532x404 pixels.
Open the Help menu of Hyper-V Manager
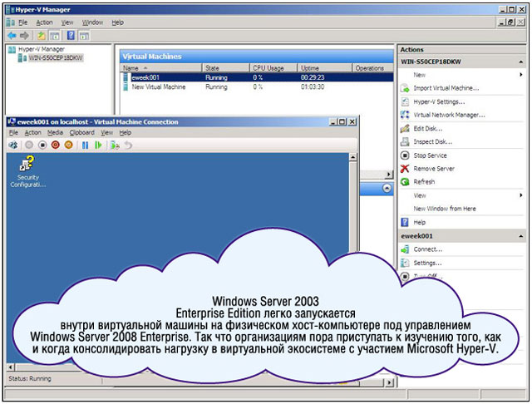click(118, 22)
